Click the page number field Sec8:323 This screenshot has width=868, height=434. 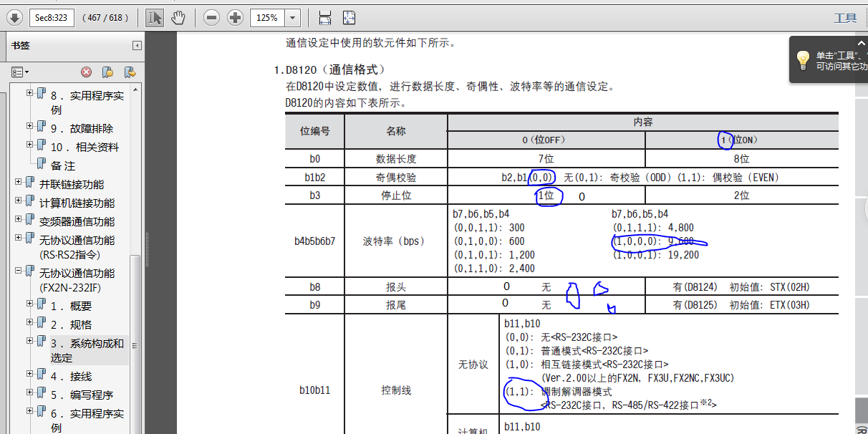[x=52, y=18]
